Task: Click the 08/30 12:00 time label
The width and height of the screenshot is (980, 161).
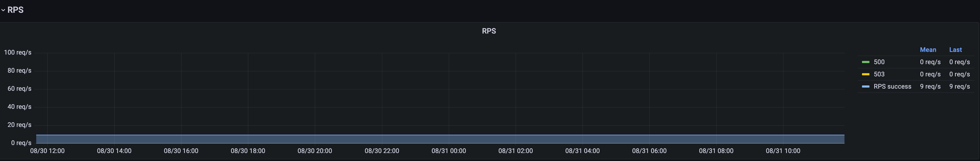Action: pos(47,151)
